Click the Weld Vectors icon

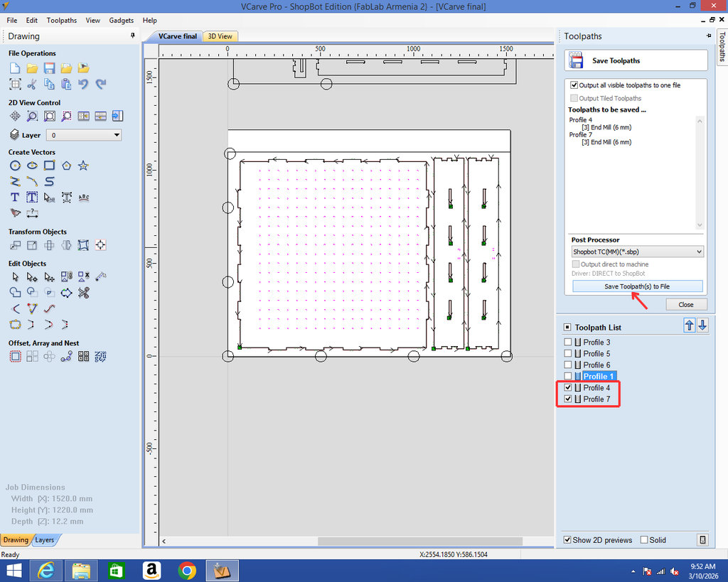15,293
